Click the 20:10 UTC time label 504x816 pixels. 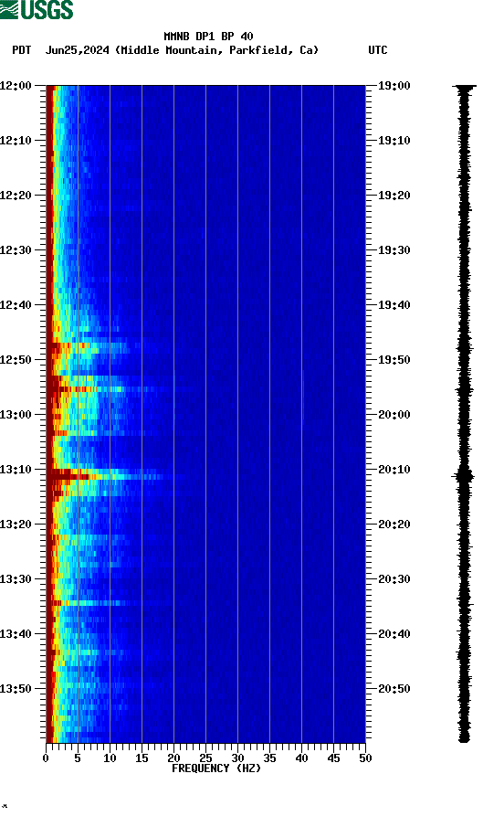pyautogui.click(x=394, y=470)
